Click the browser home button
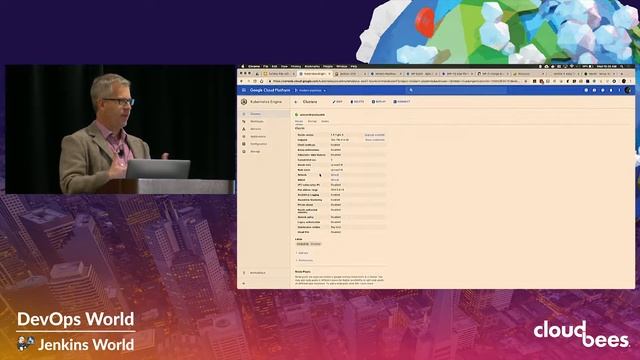640x360 pixels. pyautogui.click(x=262, y=81)
